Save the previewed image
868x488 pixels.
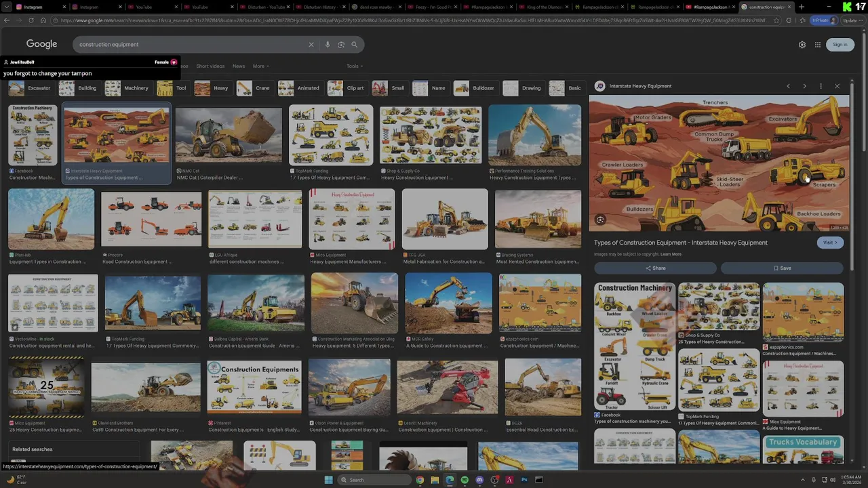tap(782, 268)
